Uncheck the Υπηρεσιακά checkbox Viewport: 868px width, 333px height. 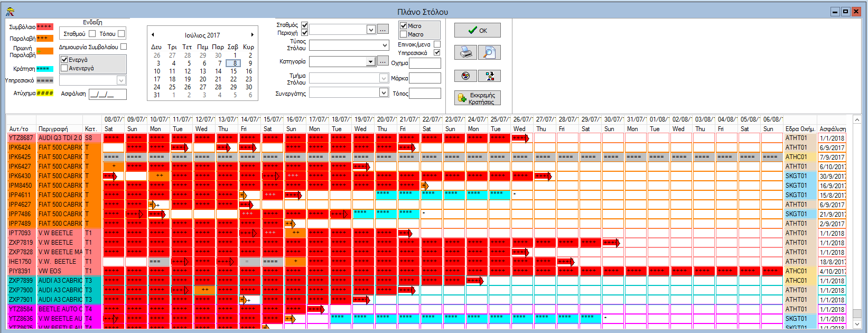437,53
